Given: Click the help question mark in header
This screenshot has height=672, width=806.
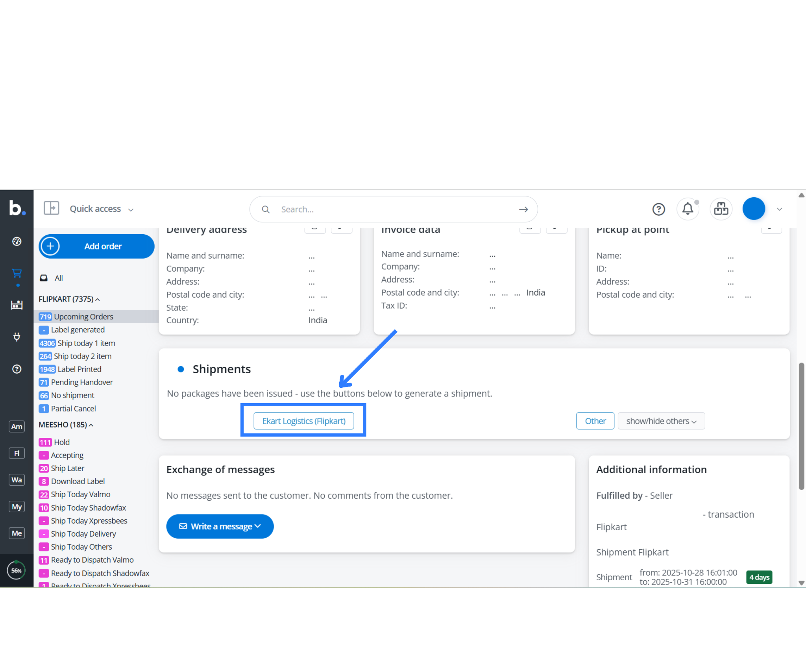Looking at the screenshot, I should (658, 209).
